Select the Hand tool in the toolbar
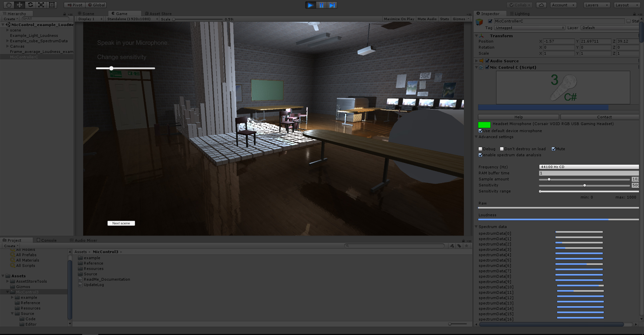Viewport: 644px width, 335px height. (x=8, y=5)
